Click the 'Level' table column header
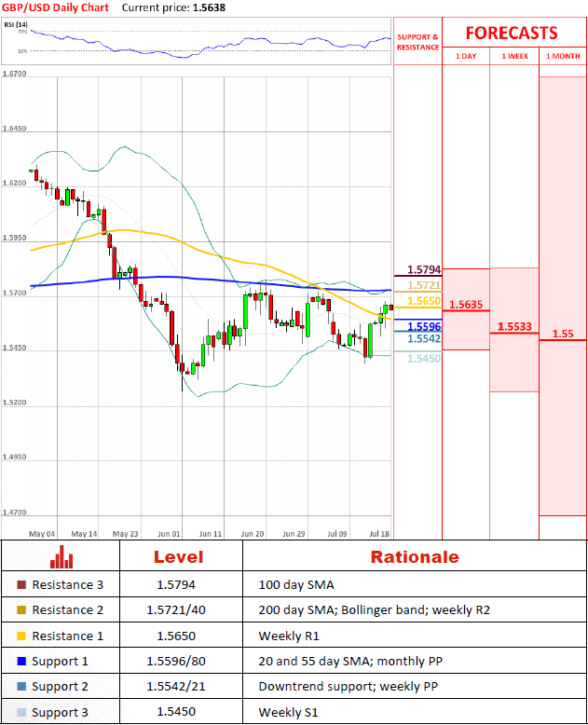This screenshot has width=588, height=725. tap(178, 556)
